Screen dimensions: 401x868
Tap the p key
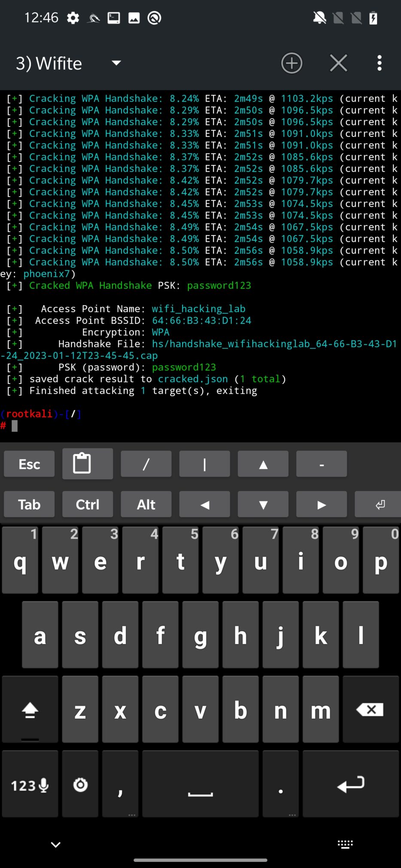pyautogui.click(x=381, y=560)
